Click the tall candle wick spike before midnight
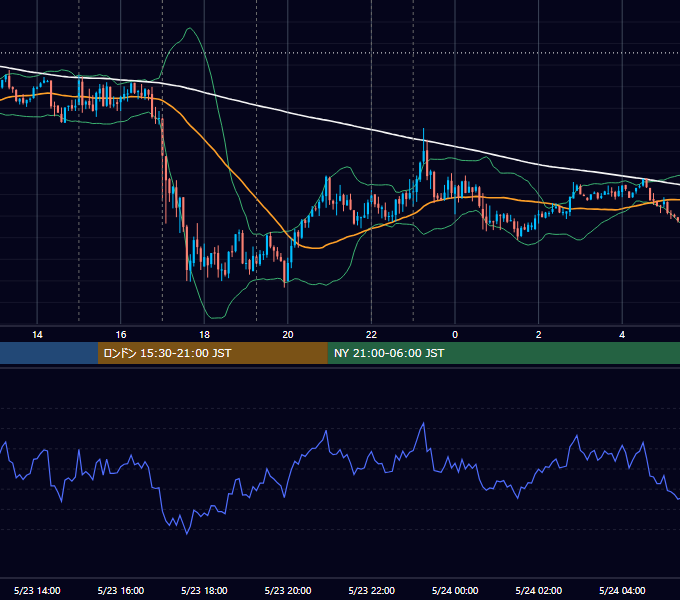 coord(424,139)
